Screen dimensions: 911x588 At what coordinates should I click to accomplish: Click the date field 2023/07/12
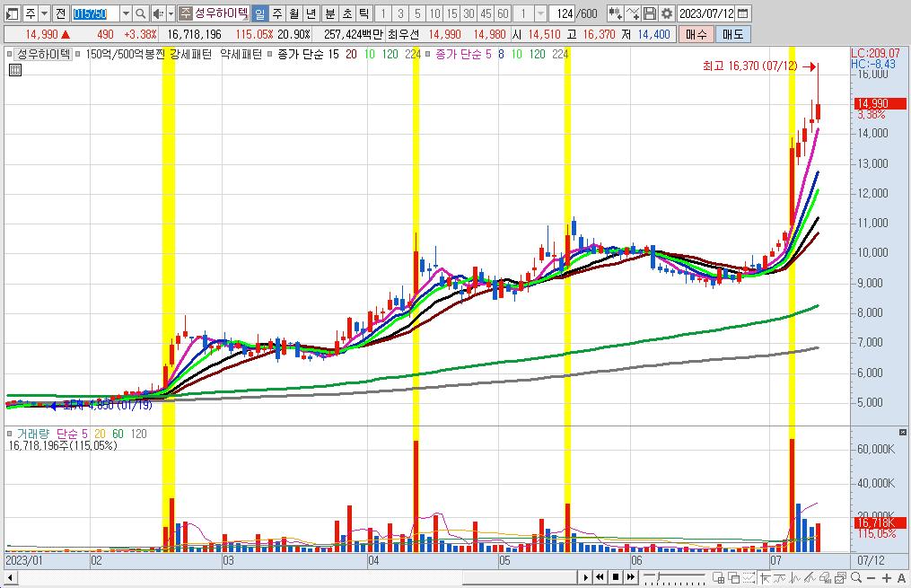point(706,13)
